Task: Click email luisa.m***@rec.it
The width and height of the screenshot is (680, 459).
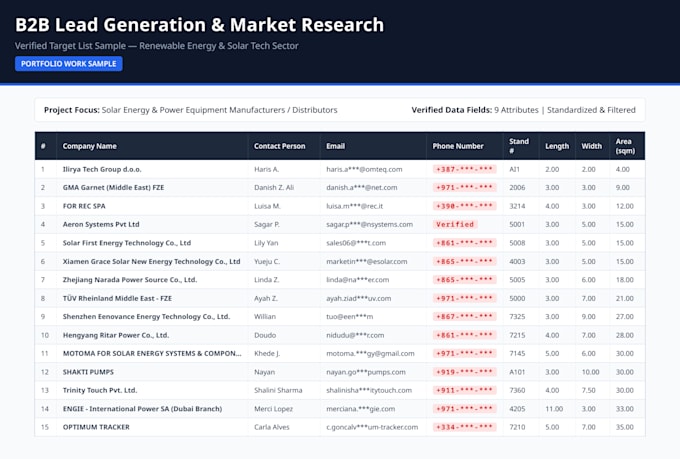Action: pos(354,206)
